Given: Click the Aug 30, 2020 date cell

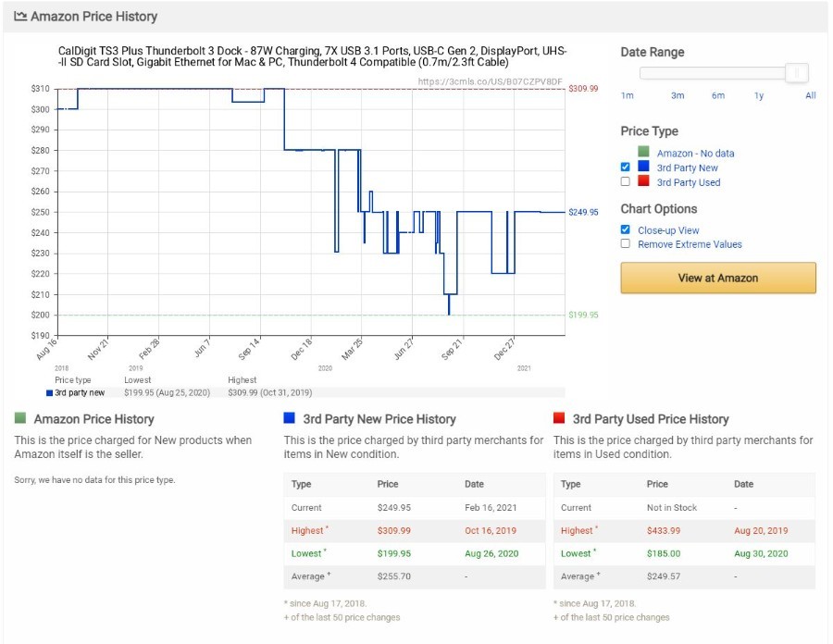Looking at the screenshot, I should (x=761, y=553).
